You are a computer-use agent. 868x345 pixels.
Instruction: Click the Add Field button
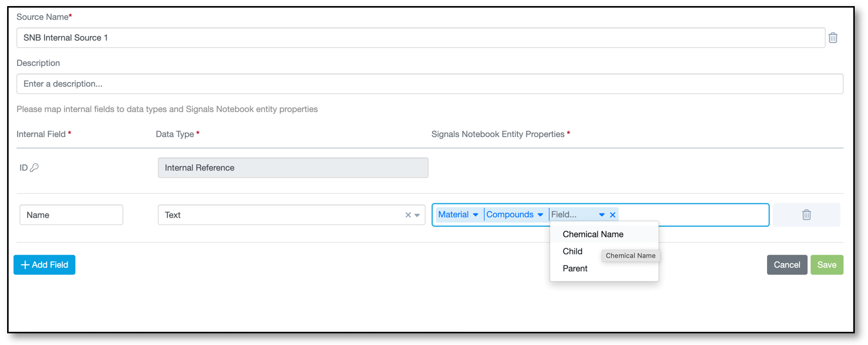45,265
